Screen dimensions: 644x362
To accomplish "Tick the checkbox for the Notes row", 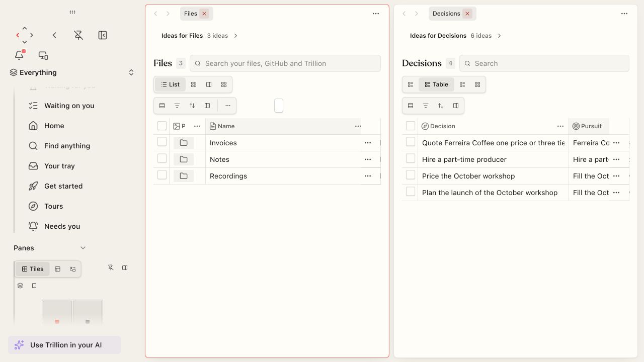I will point(162,158).
